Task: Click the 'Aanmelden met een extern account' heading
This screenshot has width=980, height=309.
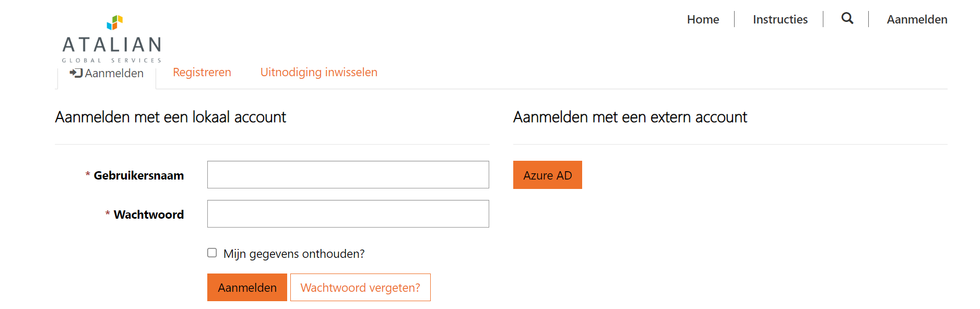Action: (630, 117)
